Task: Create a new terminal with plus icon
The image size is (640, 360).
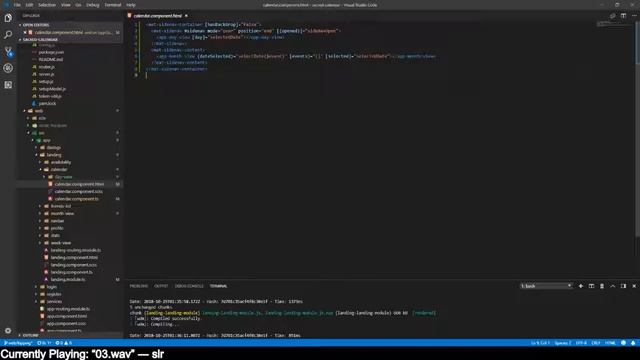Action: (x=581, y=286)
